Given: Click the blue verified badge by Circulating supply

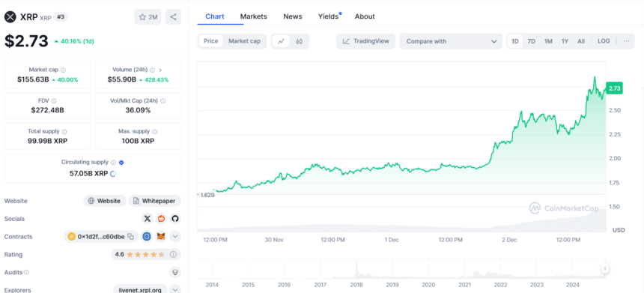Looking at the screenshot, I should pyautogui.click(x=121, y=163).
